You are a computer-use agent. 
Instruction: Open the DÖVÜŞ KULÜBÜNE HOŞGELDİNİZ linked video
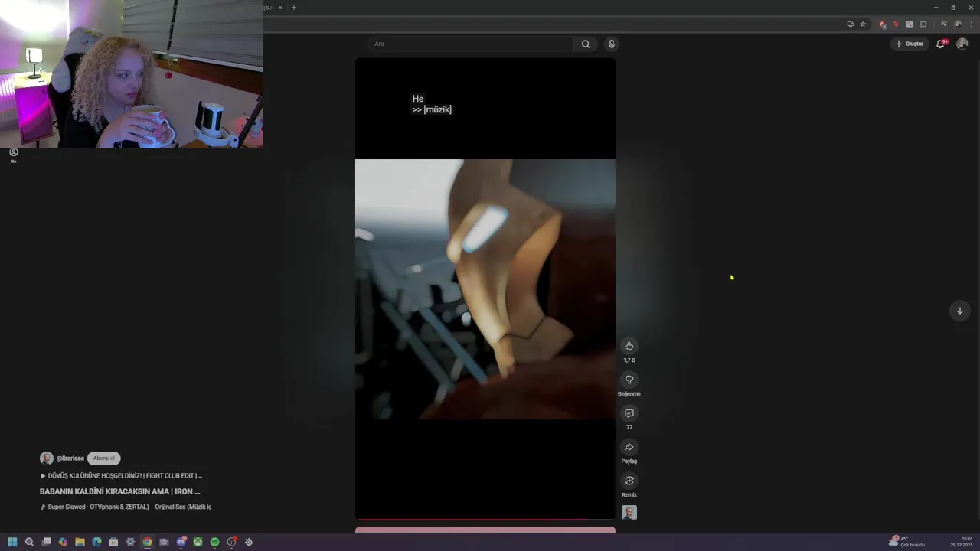[121, 476]
